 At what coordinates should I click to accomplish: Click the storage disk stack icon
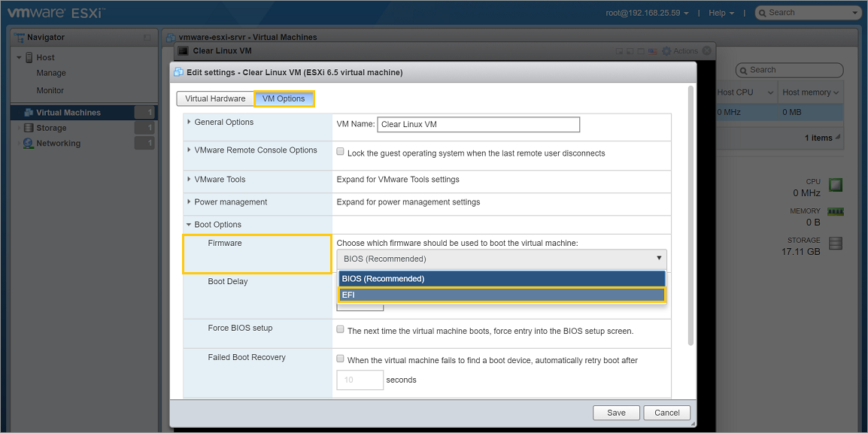835,244
